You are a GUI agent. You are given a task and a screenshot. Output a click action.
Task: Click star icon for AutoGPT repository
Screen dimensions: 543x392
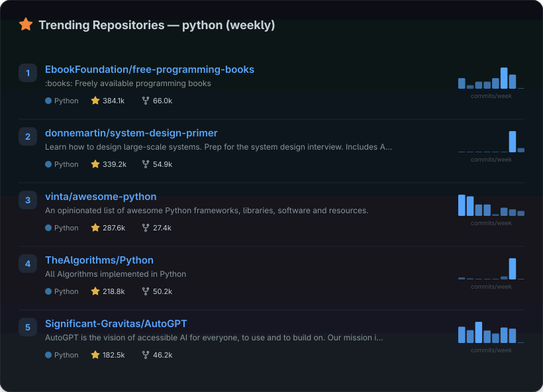tap(95, 355)
